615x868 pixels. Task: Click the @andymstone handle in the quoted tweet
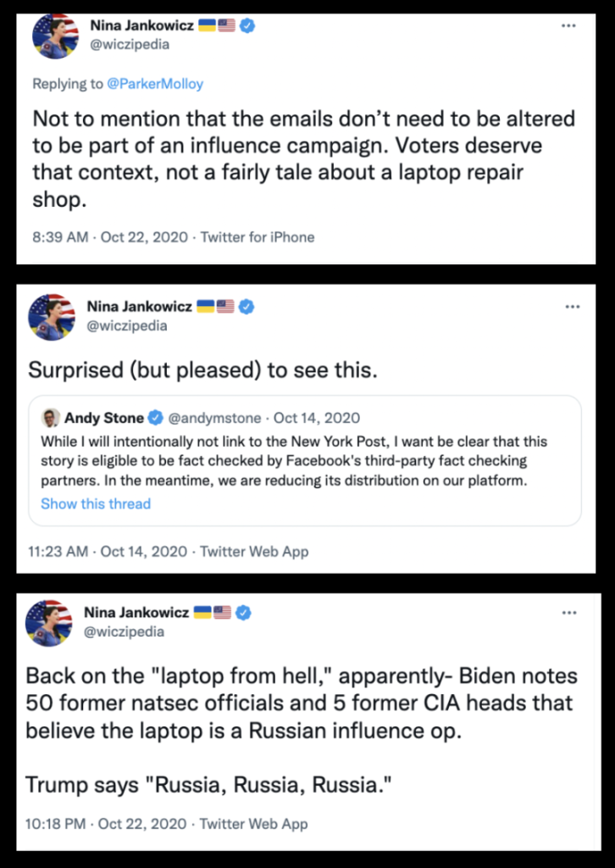coord(216,418)
